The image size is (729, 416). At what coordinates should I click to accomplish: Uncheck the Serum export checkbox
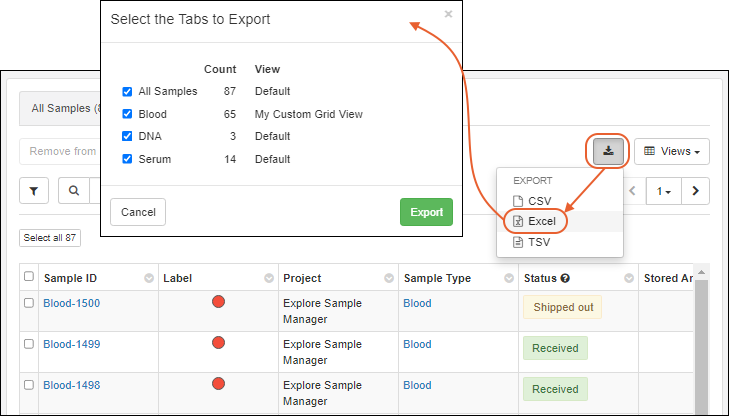click(127, 159)
